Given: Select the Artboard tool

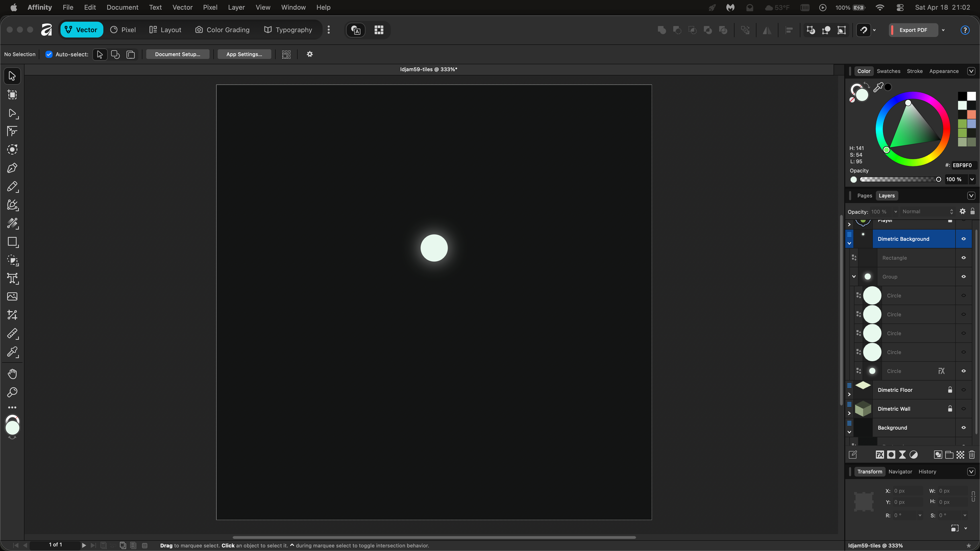Looking at the screenshot, I should coord(12,95).
